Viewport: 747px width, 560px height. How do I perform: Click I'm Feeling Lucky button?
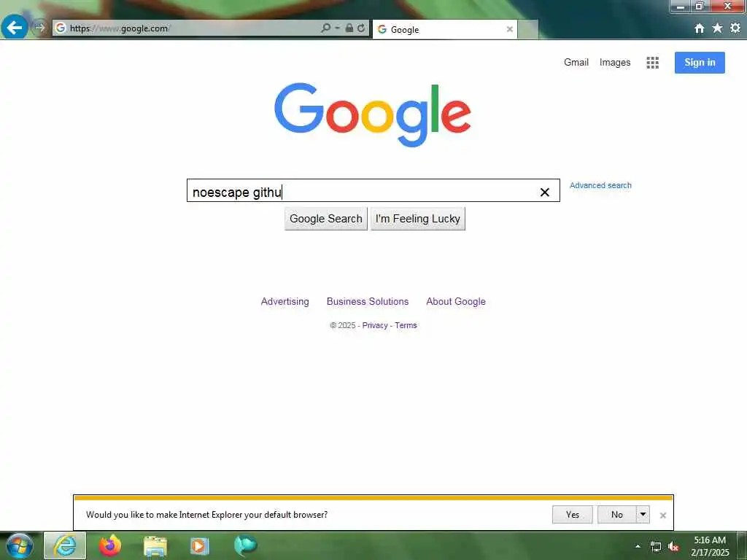pos(418,219)
